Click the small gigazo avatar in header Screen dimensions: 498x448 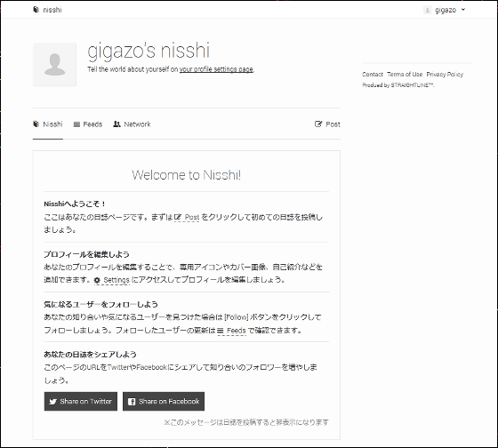tap(428, 10)
